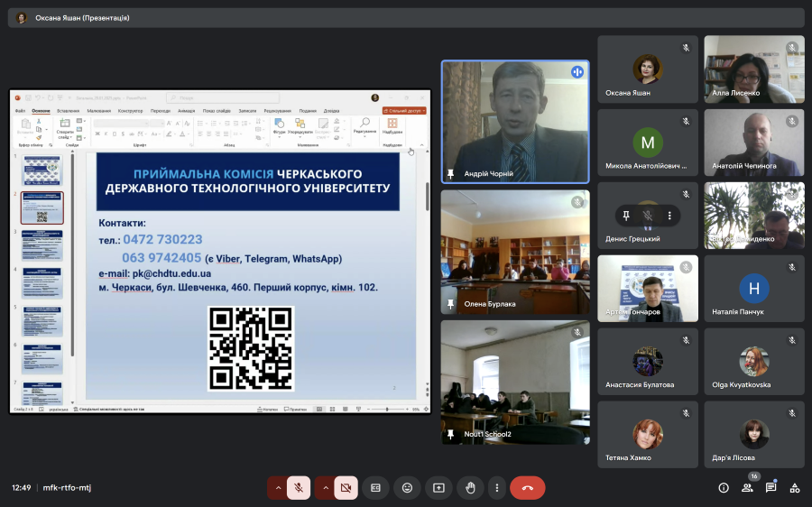The image size is (812, 507).
Task: Switch to the Анімація tab
Action: [187, 111]
